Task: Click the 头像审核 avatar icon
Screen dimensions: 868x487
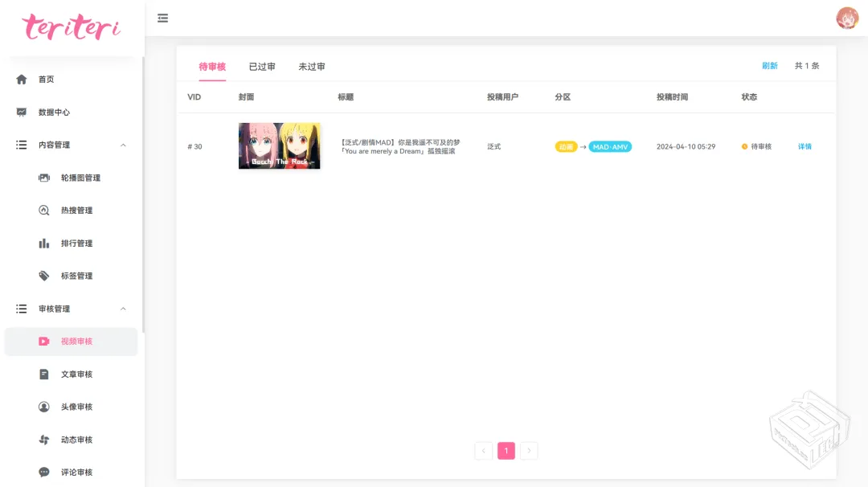Action: (44, 407)
